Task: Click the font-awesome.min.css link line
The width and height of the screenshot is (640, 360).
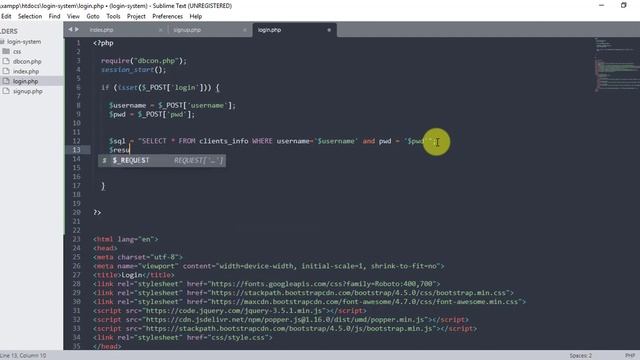Action: [x=309, y=302]
